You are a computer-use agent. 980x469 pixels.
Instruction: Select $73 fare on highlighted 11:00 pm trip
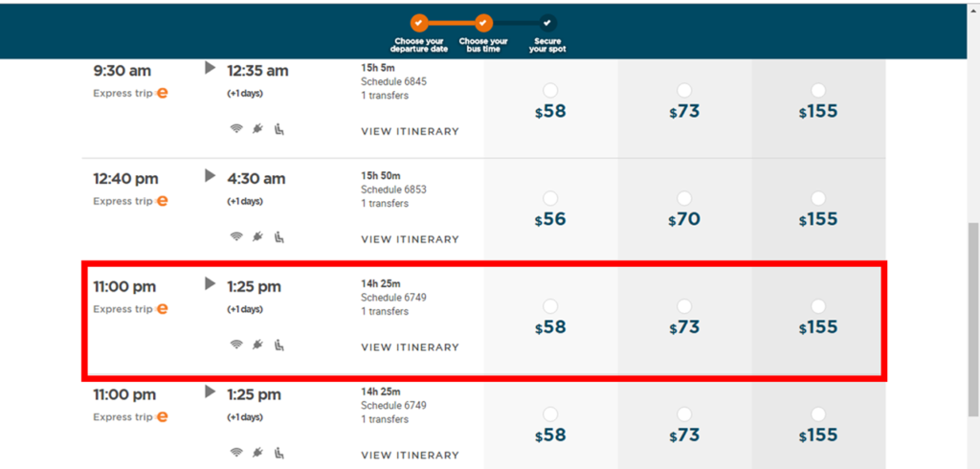pos(684,306)
